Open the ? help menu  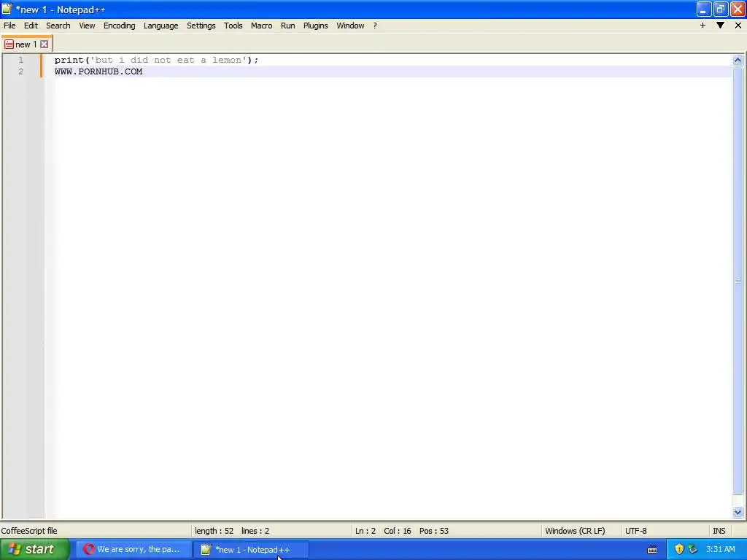coord(375,26)
